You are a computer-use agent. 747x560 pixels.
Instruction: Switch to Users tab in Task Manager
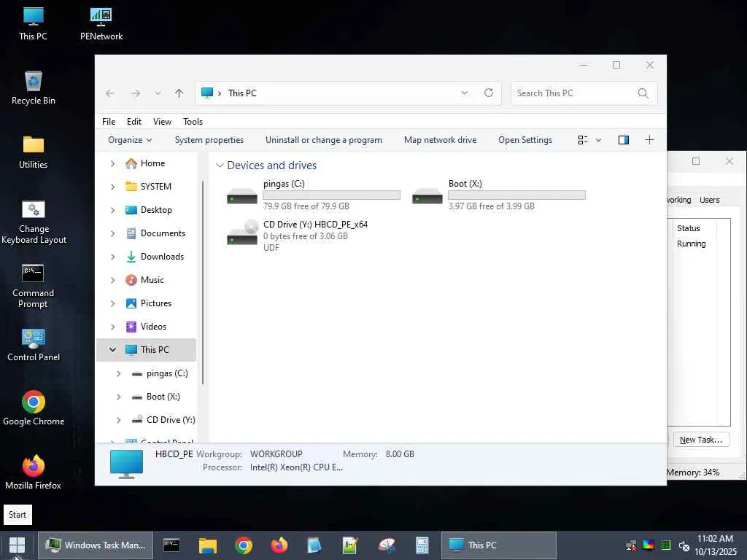pos(709,200)
